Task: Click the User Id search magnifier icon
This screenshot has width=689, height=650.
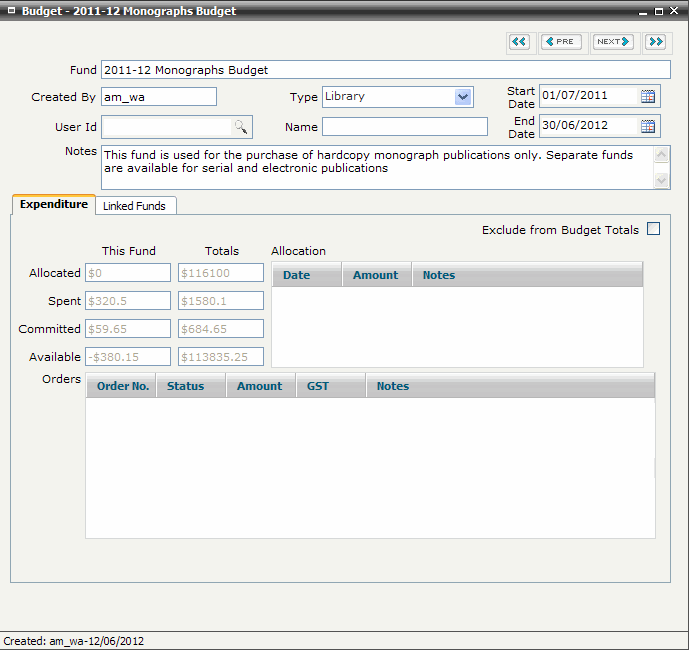Action: (241, 127)
